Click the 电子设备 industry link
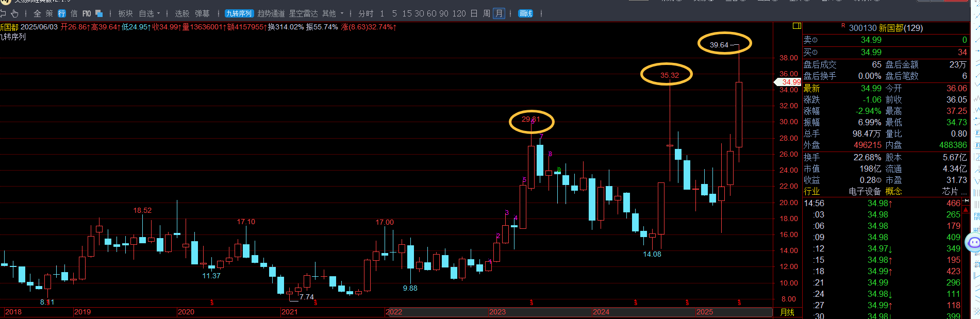This screenshot has height=319, width=980. pos(865,192)
